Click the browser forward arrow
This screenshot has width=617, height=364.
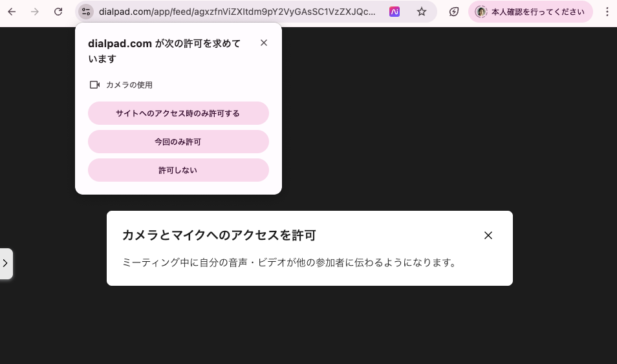pyautogui.click(x=35, y=12)
